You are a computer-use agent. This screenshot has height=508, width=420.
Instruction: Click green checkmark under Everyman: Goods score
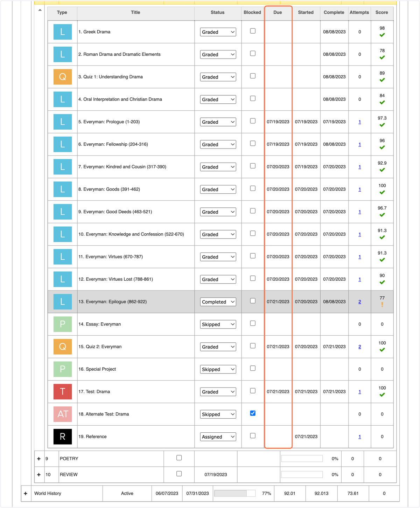click(382, 192)
